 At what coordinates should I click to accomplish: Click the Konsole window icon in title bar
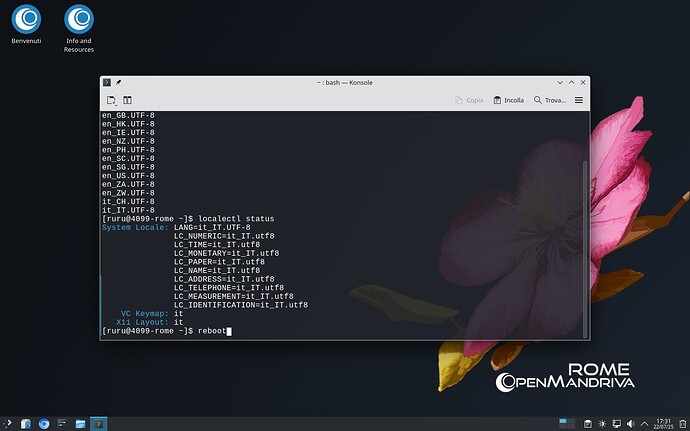tap(107, 82)
